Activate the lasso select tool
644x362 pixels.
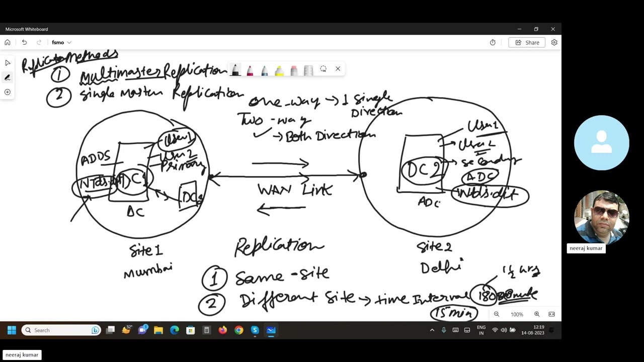(x=323, y=69)
